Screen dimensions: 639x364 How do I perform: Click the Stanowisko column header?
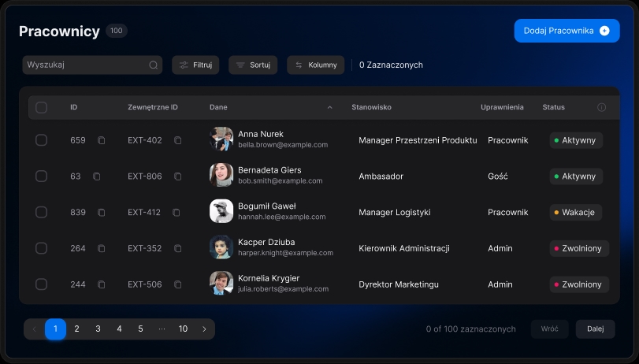(x=371, y=107)
